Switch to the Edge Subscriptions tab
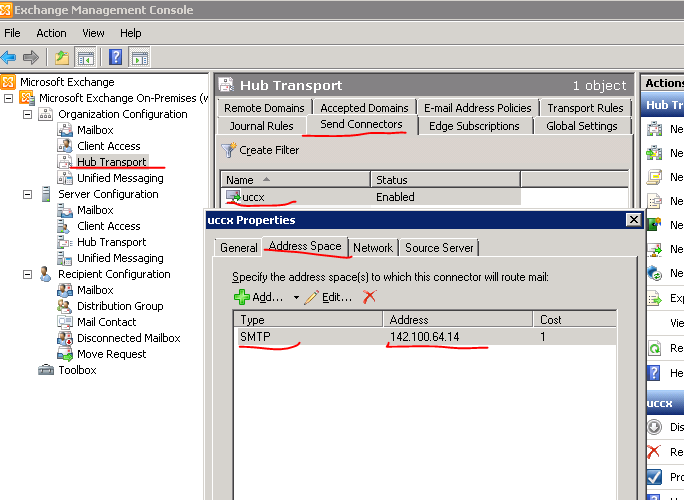 pos(475,126)
